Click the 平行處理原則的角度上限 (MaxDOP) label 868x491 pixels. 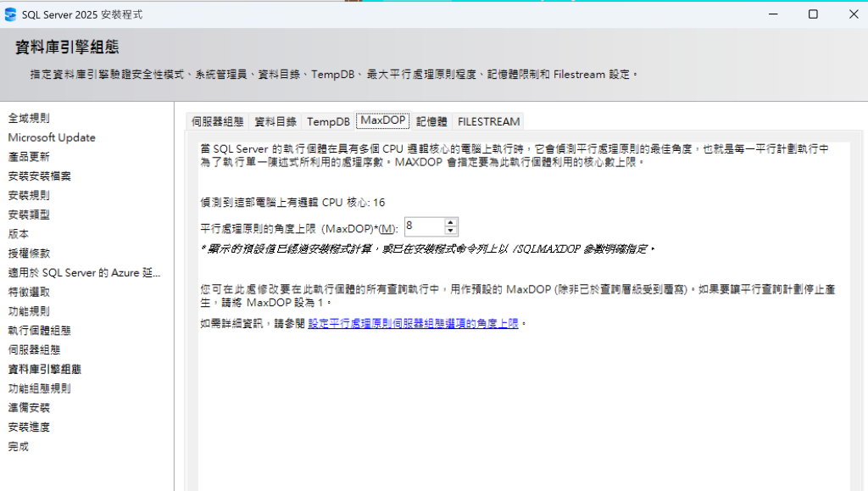pyautogui.click(x=299, y=229)
